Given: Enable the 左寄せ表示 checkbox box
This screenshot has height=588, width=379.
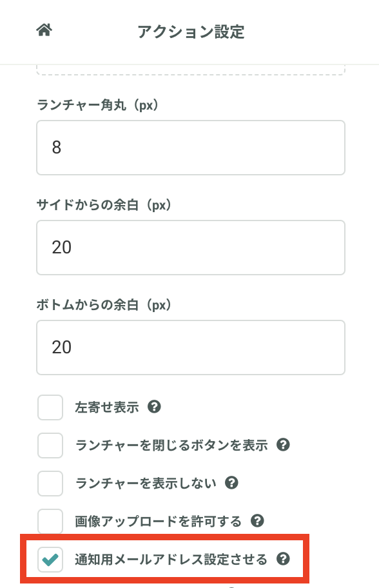Looking at the screenshot, I should click(x=50, y=407).
